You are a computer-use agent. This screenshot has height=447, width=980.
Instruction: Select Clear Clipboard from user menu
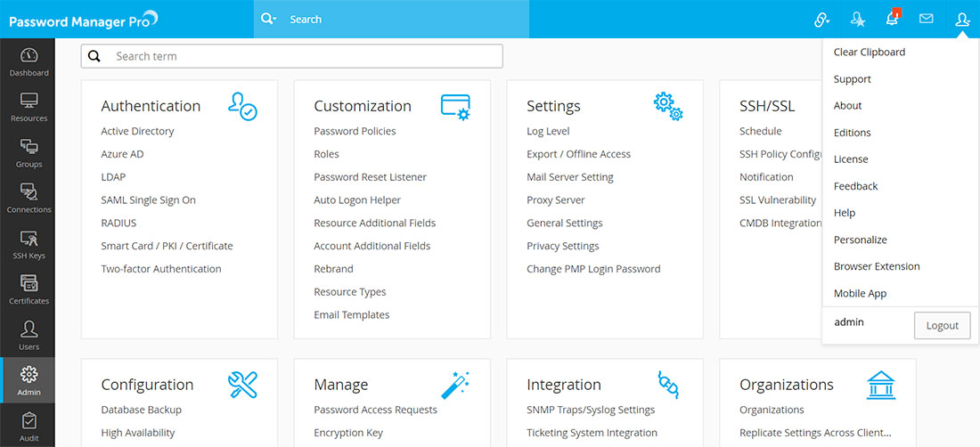coord(870,53)
